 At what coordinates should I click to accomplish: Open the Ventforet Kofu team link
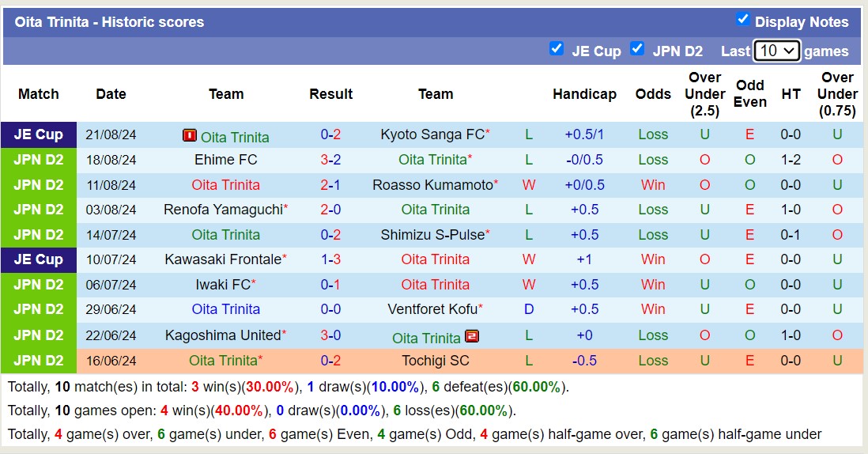tap(432, 309)
